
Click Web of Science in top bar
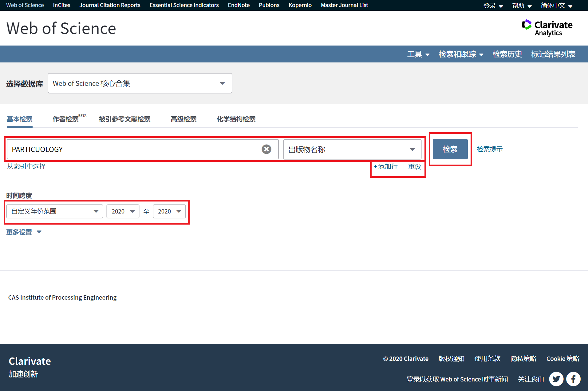coord(25,5)
